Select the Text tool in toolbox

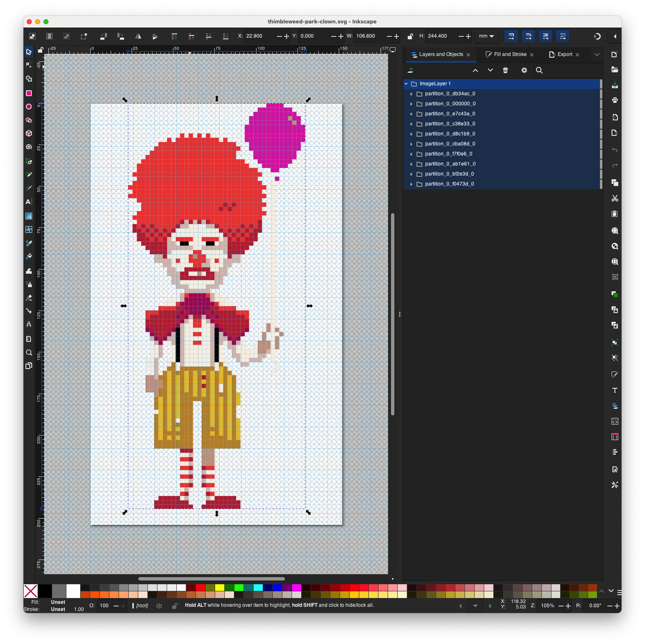[29, 201]
